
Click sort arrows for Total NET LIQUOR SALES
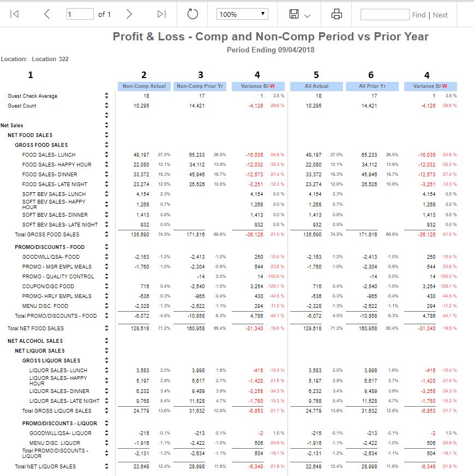point(106,466)
